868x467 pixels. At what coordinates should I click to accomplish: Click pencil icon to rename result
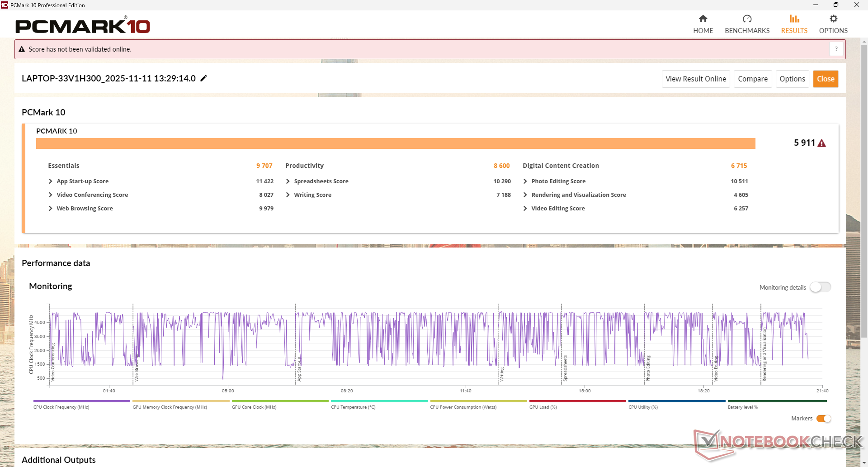point(204,78)
